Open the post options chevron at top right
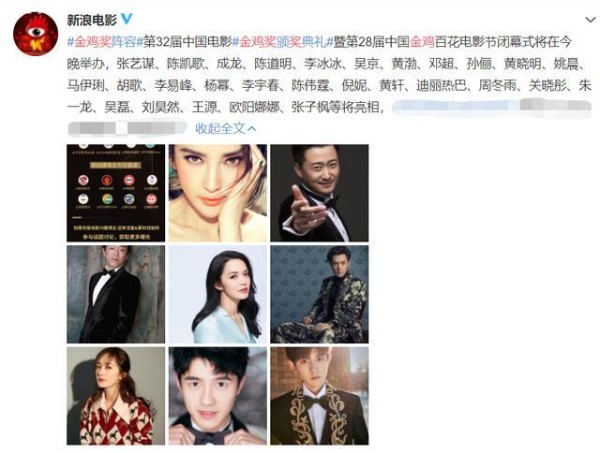 [x=591, y=20]
